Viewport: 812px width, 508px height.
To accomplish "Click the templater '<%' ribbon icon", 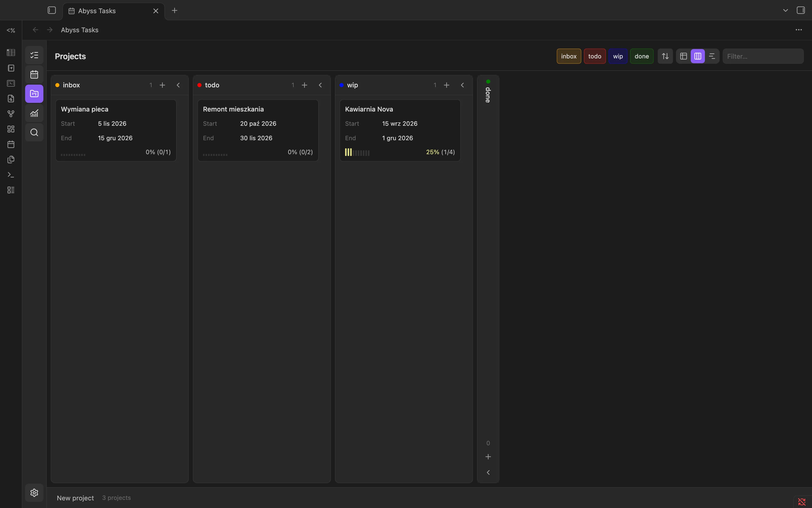I will pos(11,30).
